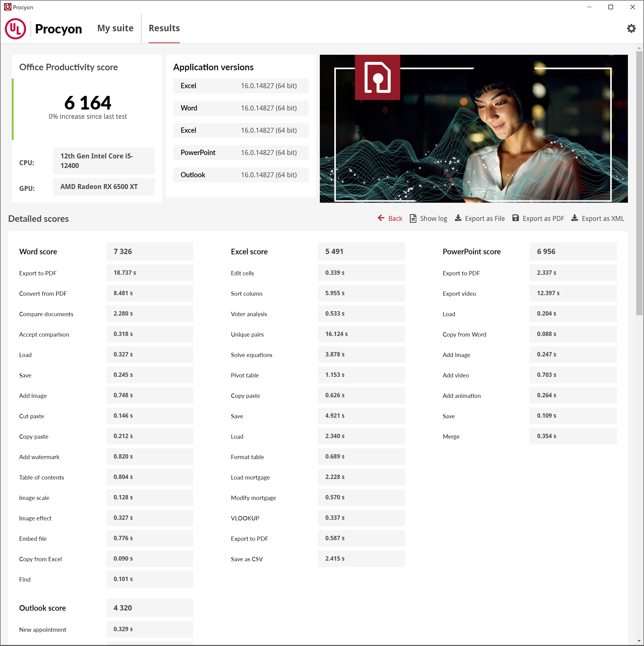Click the UL Procyon logo
Screen dimensions: 644x646
coord(15,29)
